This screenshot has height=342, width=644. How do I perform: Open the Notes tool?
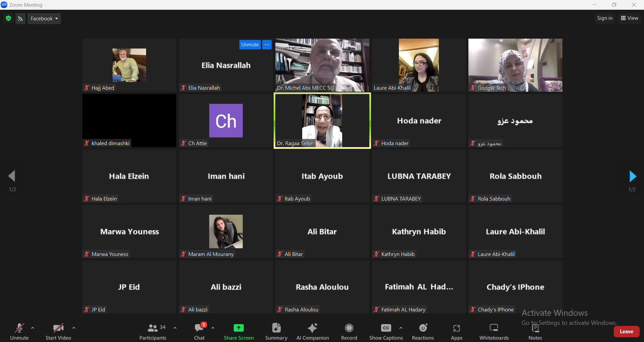click(535, 332)
